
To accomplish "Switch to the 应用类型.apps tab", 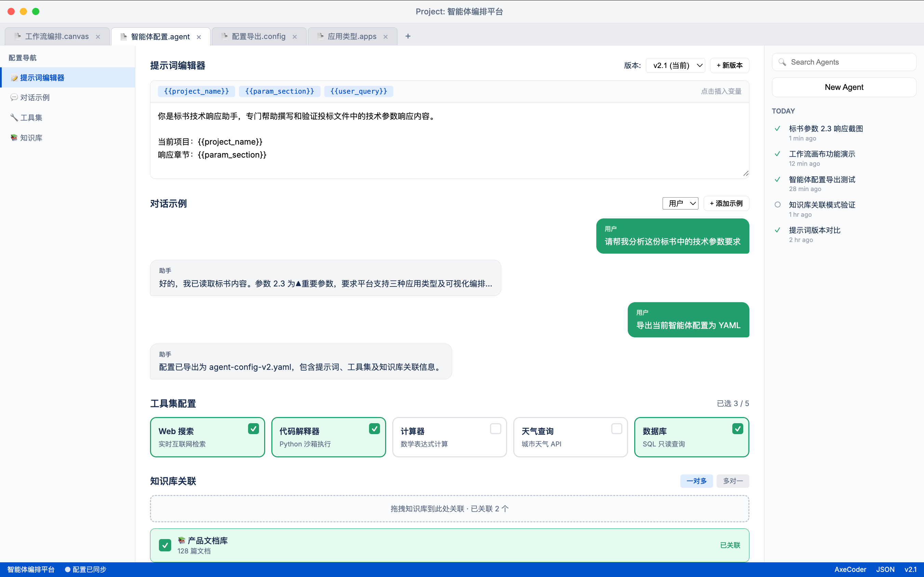I will (x=352, y=37).
